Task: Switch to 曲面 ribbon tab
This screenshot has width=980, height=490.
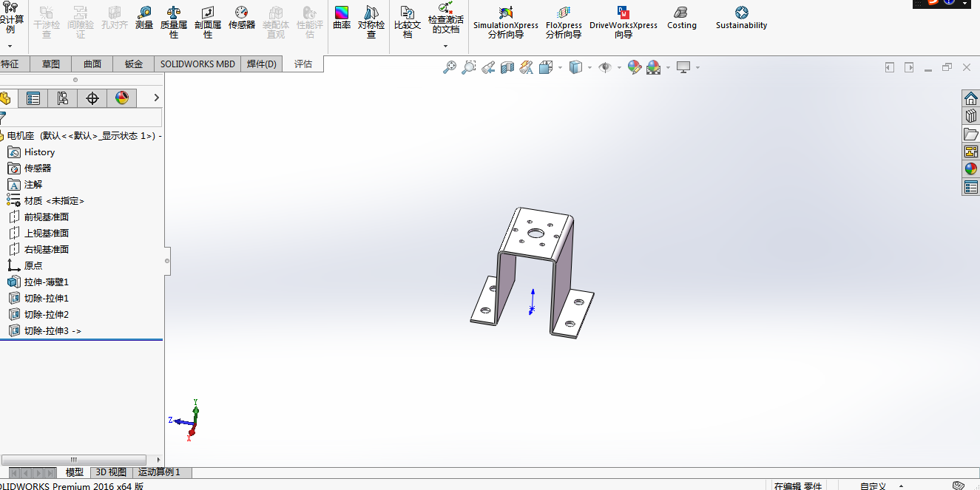Action: point(92,64)
